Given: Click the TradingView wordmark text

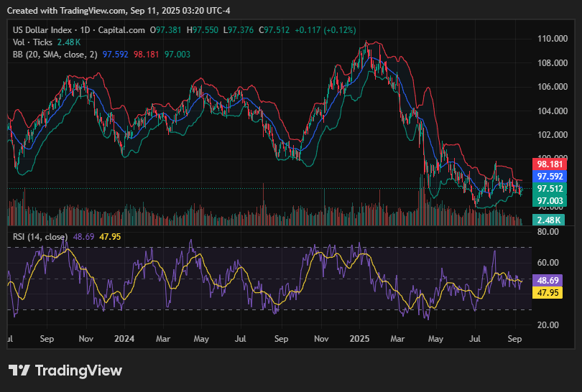Looking at the screenshot, I should pos(78,370).
